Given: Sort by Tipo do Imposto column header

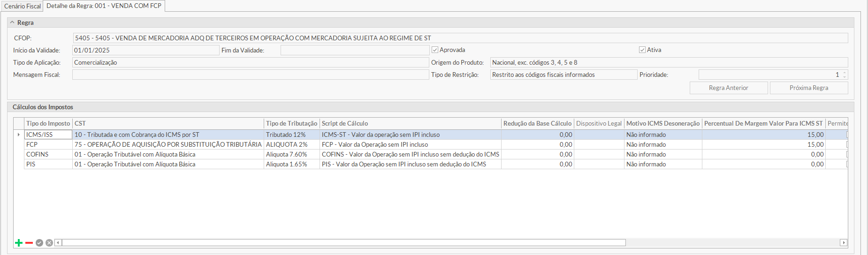Looking at the screenshot, I should point(48,123).
